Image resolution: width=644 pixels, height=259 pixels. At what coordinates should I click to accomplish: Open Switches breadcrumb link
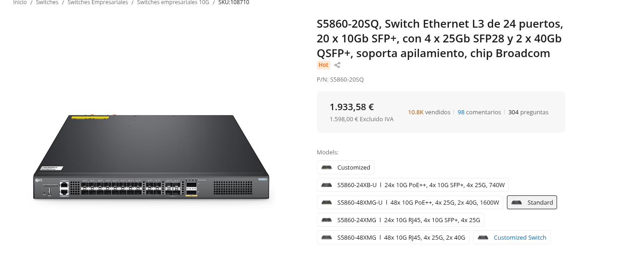(x=47, y=3)
